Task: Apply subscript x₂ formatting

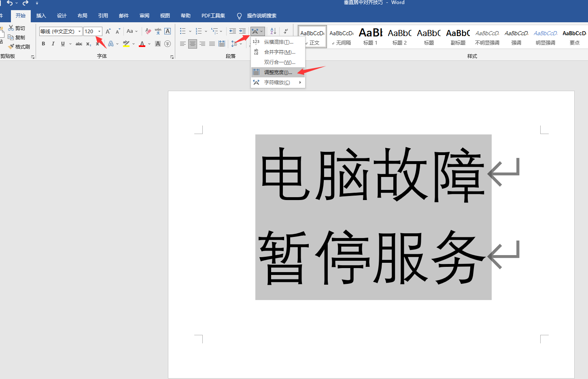Action: point(89,44)
